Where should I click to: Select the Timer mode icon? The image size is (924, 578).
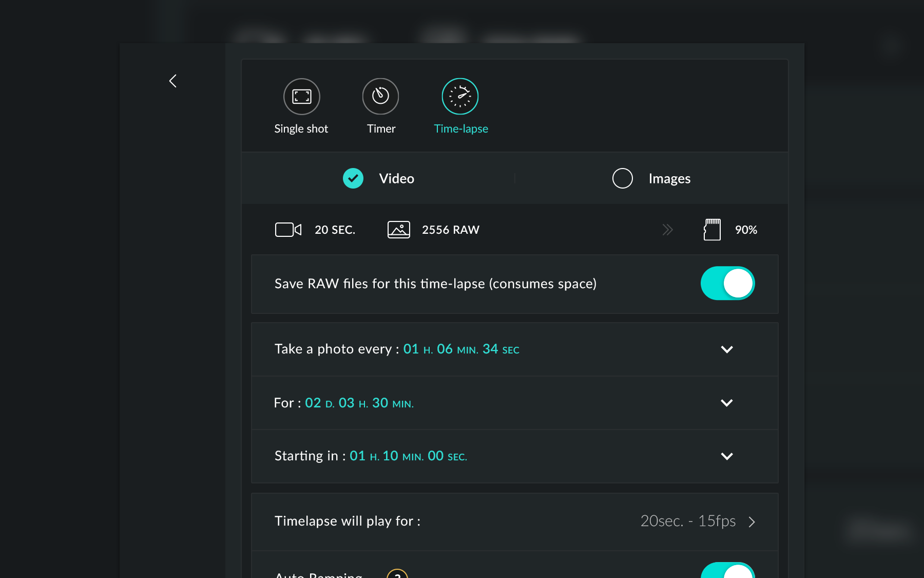click(x=380, y=97)
